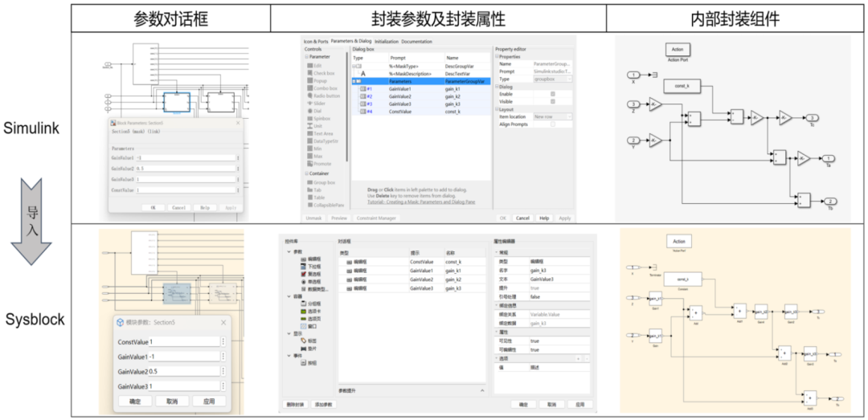868x420 pixels.
Task: Pick the Promote control in Simulink palette
Action: coord(321,164)
